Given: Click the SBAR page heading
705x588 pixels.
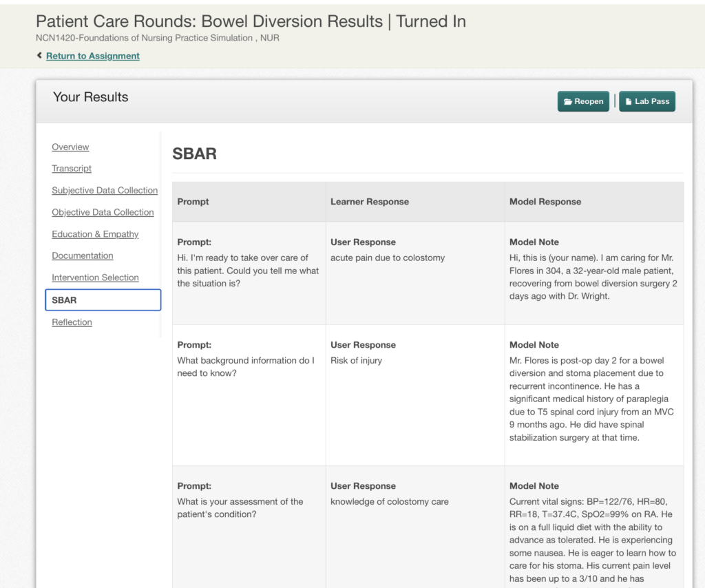Looking at the screenshot, I should coord(194,154).
